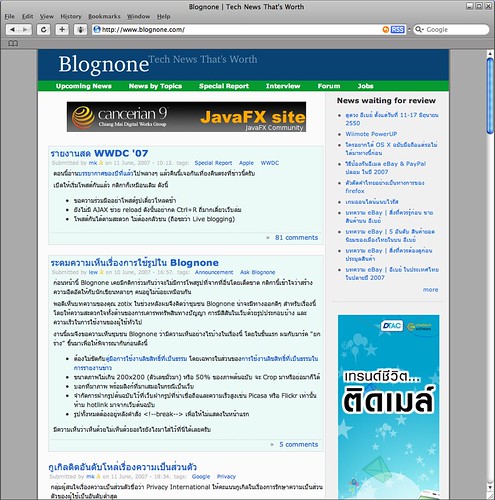The image size is (495, 500).
Task: Open the Special Report navigation tab
Action: click(x=224, y=86)
